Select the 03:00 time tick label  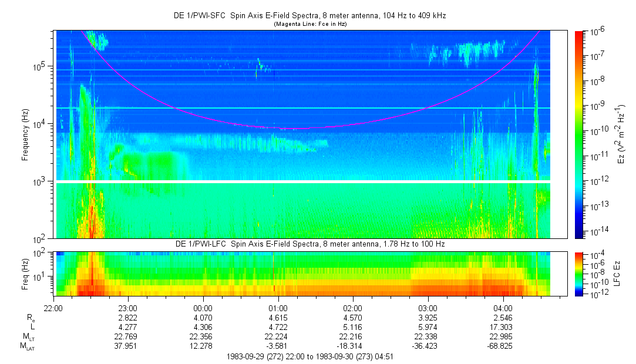click(428, 308)
